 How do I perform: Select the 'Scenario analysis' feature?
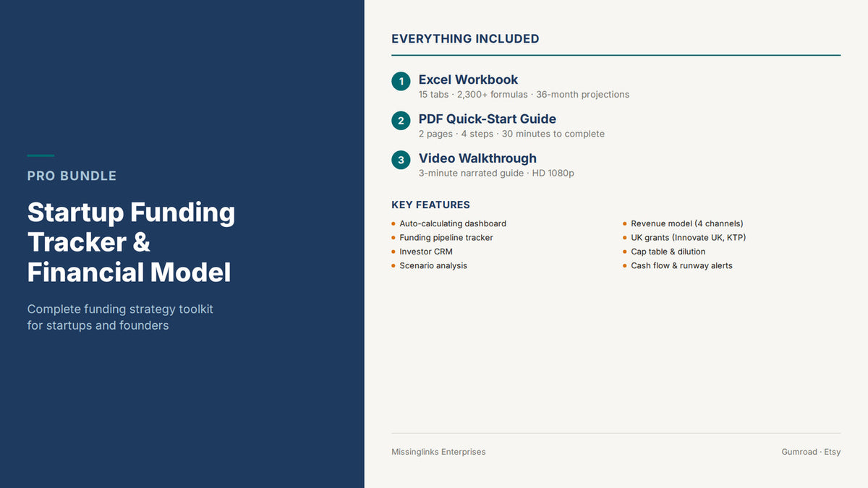[x=433, y=266]
